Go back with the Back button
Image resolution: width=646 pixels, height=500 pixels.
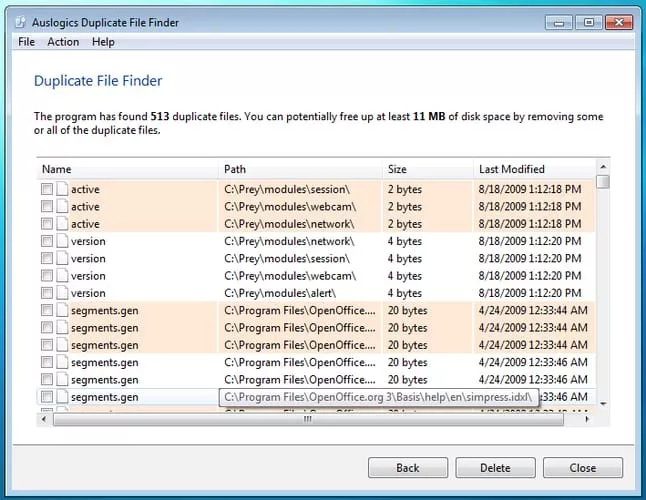pos(408,468)
